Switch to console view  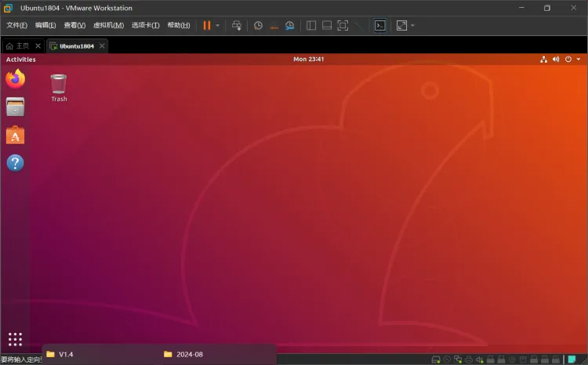[x=380, y=26]
